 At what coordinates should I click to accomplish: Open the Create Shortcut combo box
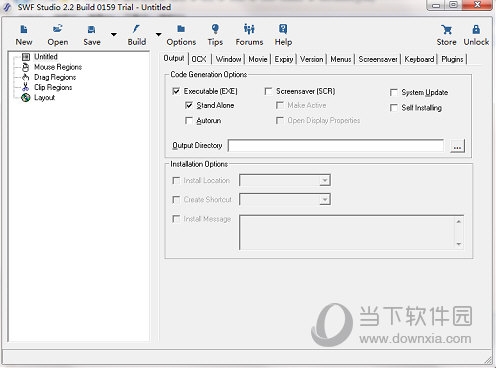click(285, 199)
